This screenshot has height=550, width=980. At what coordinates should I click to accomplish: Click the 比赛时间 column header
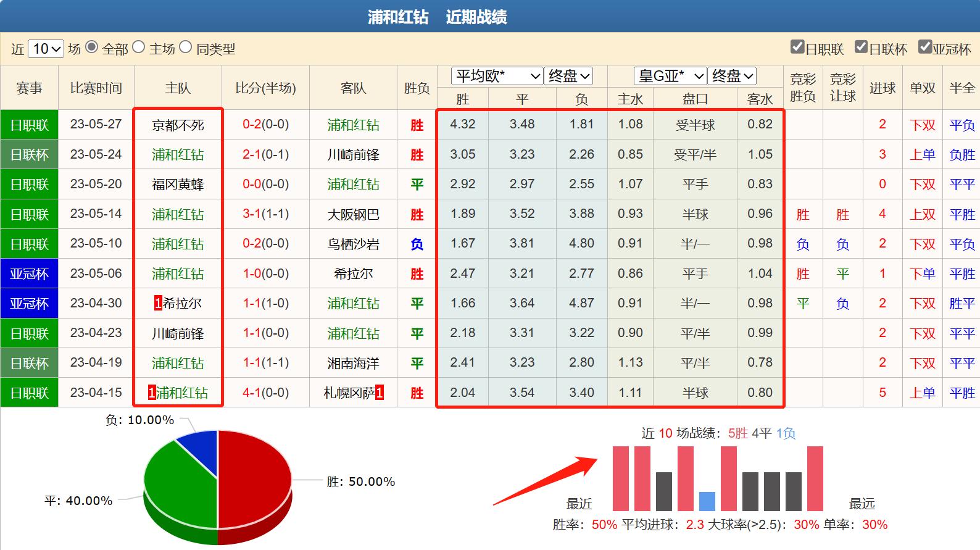[96, 88]
